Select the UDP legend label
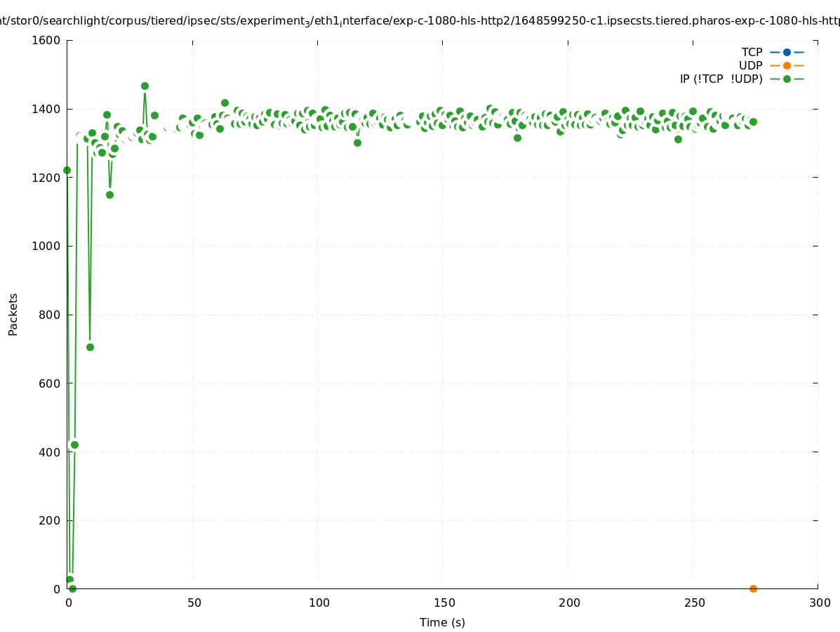This screenshot has width=840, height=632. click(x=750, y=65)
